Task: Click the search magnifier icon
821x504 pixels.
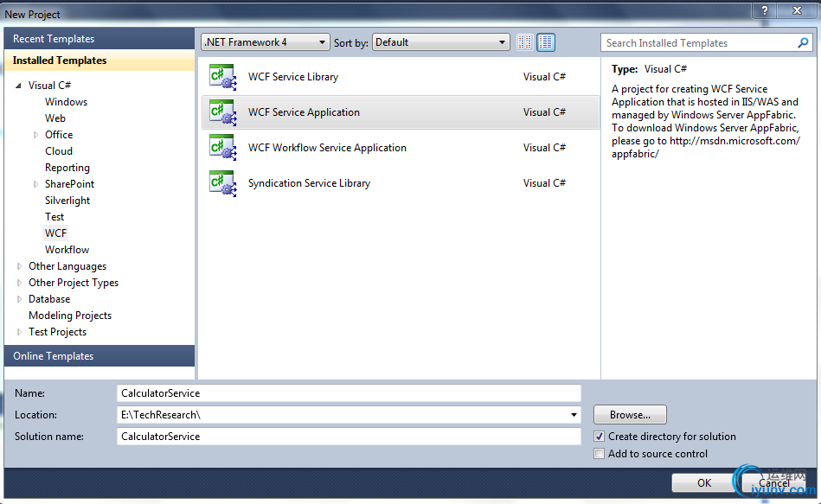Action: [x=803, y=43]
